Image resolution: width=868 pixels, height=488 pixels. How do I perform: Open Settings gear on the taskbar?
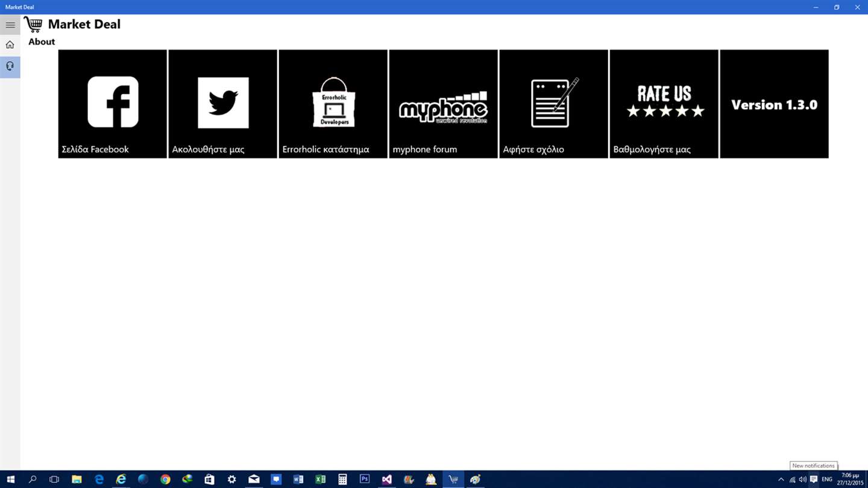coord(231,480)
